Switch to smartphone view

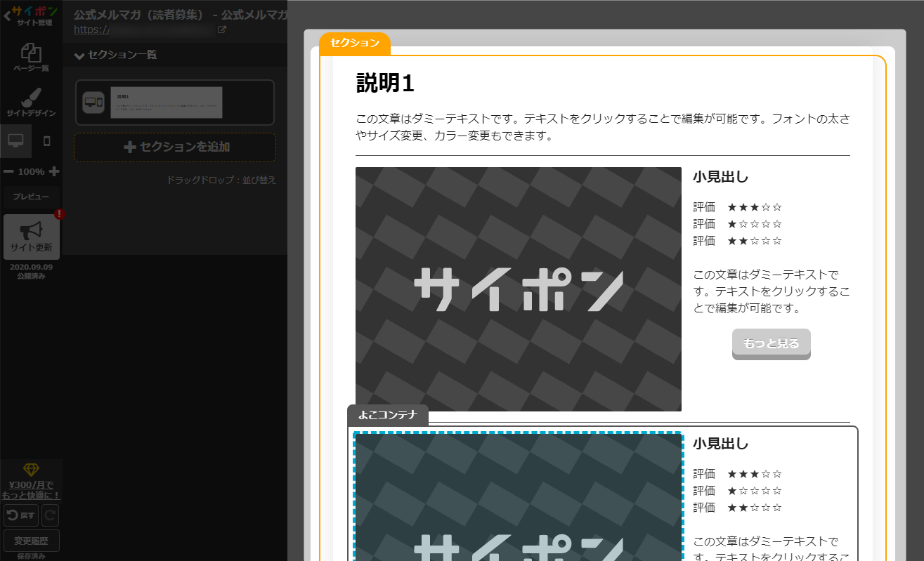pos(47,140)
